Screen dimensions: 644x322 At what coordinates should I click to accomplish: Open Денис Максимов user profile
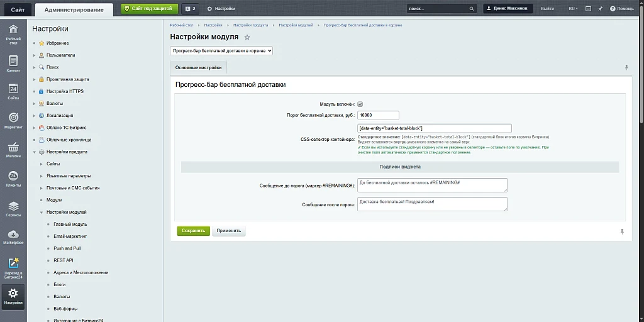pos(508,9)
